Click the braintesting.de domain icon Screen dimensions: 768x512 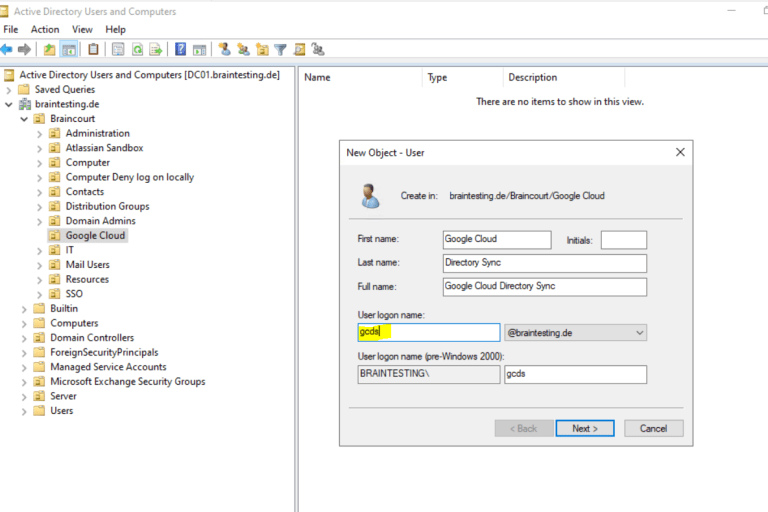click(x=24, y=104)
